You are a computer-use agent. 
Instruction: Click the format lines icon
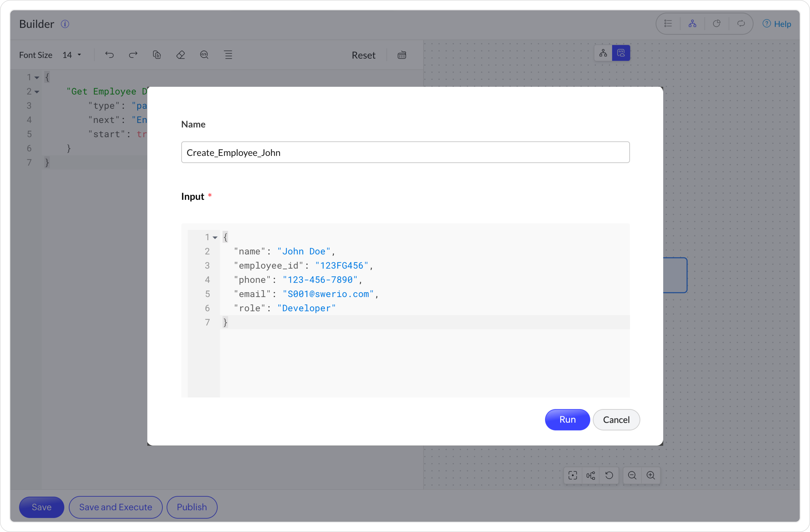tap(228, 55)
